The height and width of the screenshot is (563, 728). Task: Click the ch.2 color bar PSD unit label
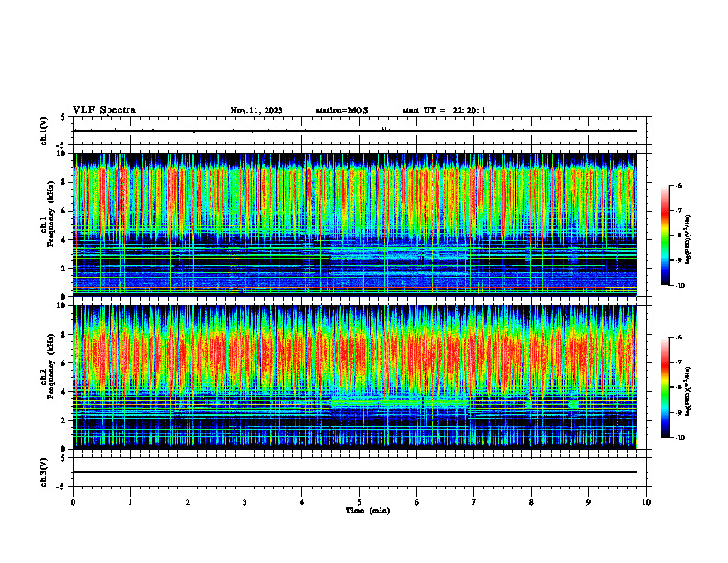688,391
